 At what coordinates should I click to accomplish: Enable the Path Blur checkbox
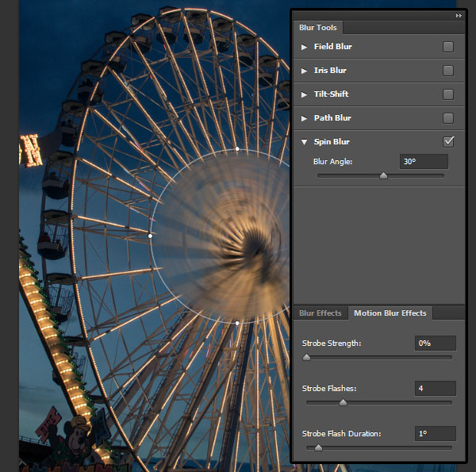448,118
